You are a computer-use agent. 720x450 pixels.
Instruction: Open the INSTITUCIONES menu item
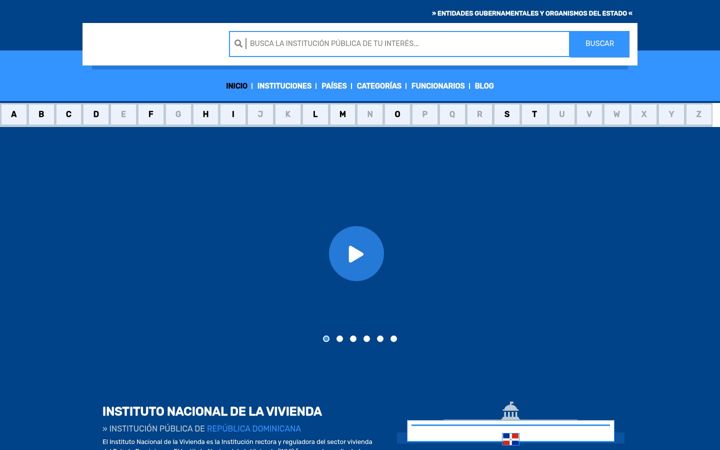(284, 86)
